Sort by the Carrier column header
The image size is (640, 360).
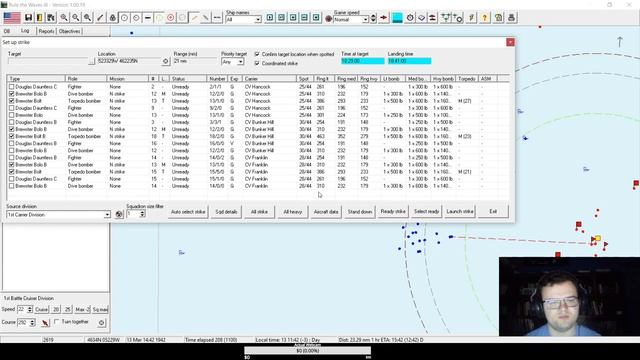pos(269,78)
